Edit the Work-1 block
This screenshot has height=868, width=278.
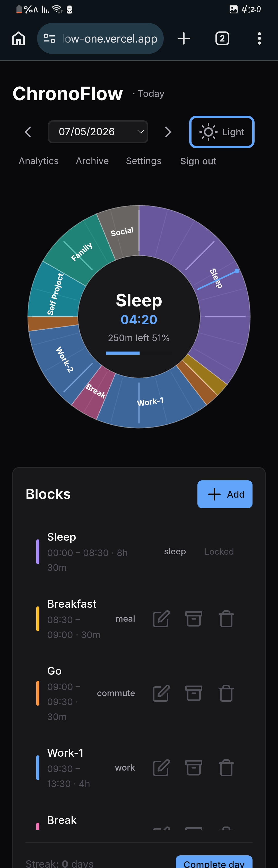click(161, 767)
